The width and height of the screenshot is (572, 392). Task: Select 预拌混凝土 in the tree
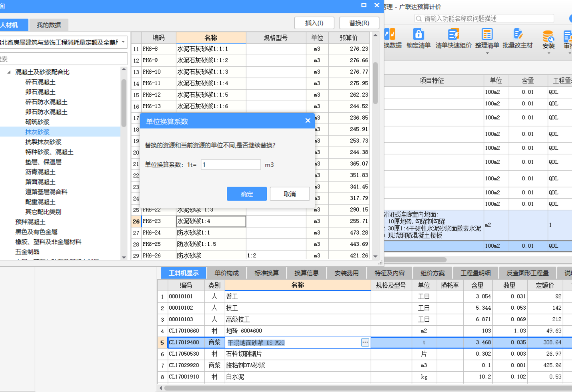pos(30,222)
